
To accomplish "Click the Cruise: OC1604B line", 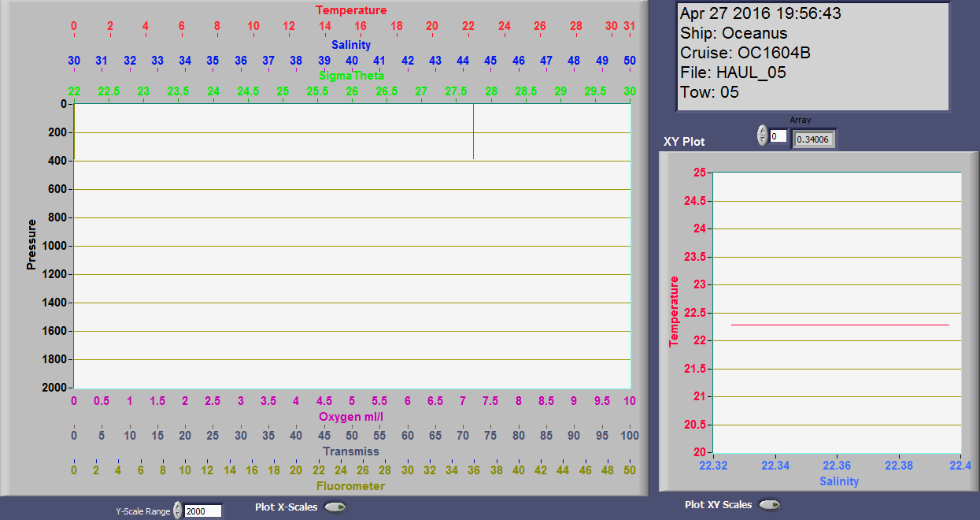I will pos(745,53).
